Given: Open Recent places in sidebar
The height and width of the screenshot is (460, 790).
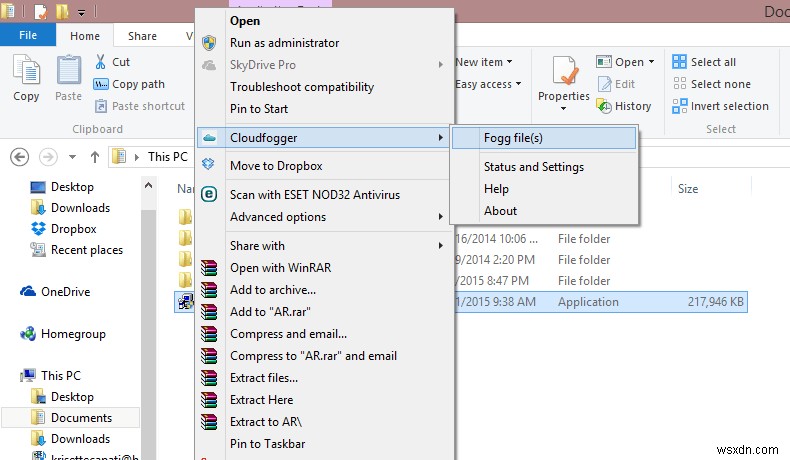Looking at the screenshot, I should 87,250.
